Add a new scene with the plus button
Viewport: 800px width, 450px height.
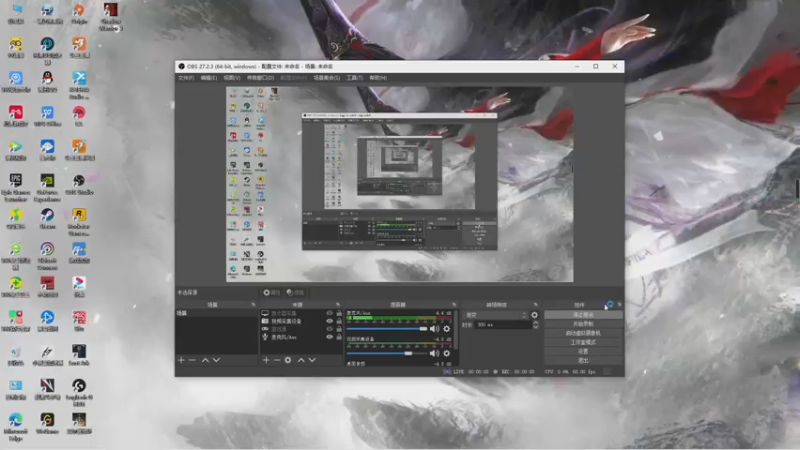point(181,360)
